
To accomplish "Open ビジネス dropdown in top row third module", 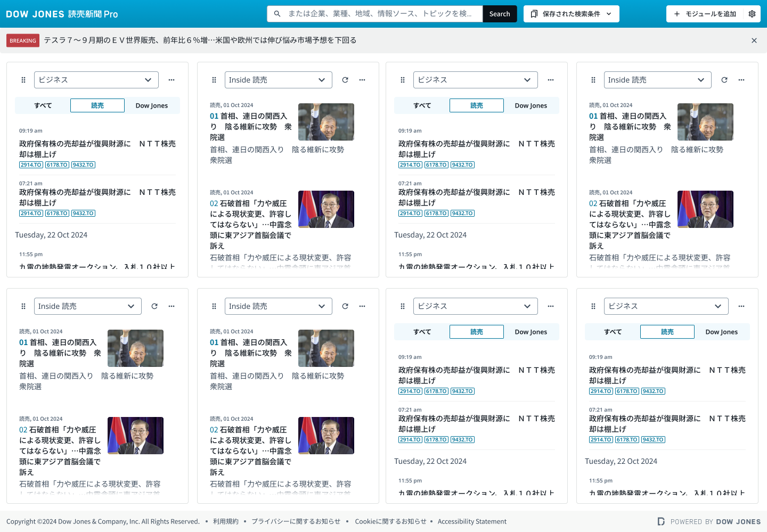I will tap(476, 80).
